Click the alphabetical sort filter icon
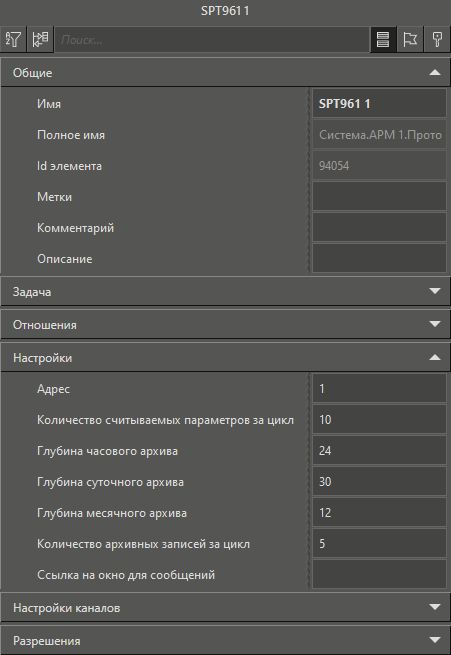Screen dimensions: 451x655 tap(13, 40)
